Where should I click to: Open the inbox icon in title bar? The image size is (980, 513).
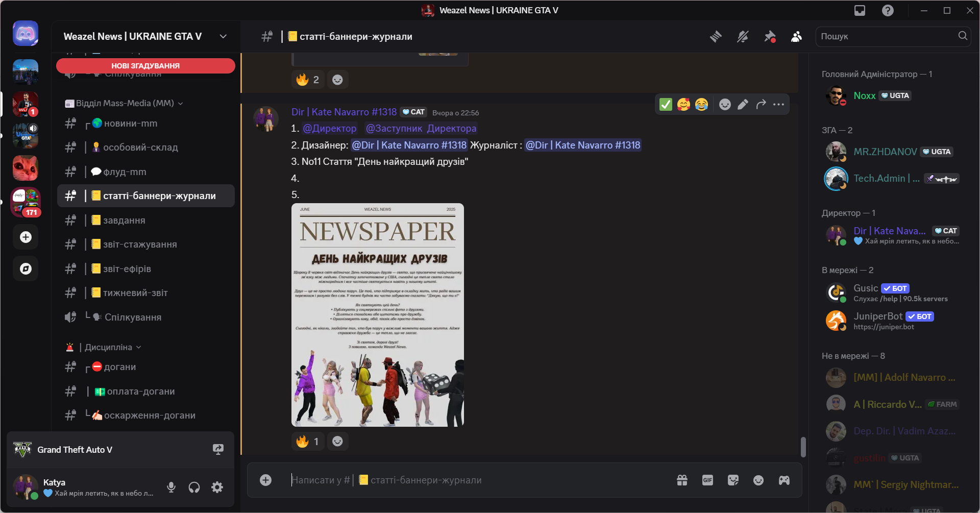(x=860, y=10)
